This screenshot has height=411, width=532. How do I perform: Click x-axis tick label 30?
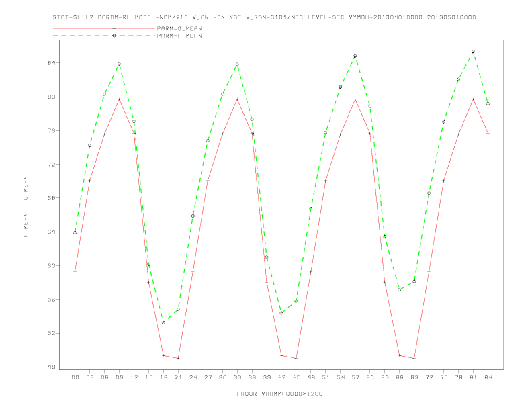coord(222,377)
